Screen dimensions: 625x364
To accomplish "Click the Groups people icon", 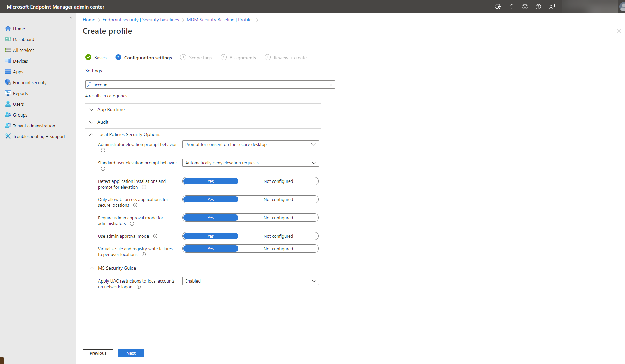I will pos(8,115).
